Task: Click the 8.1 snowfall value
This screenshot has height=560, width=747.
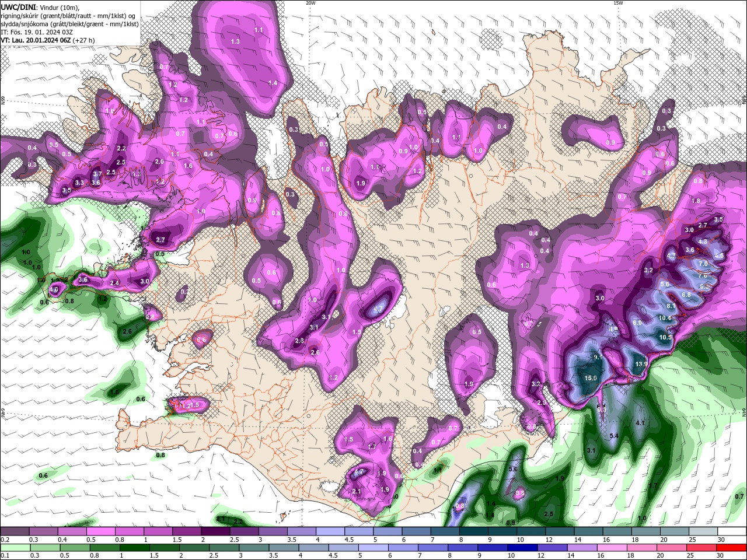Action: point(671,306)
